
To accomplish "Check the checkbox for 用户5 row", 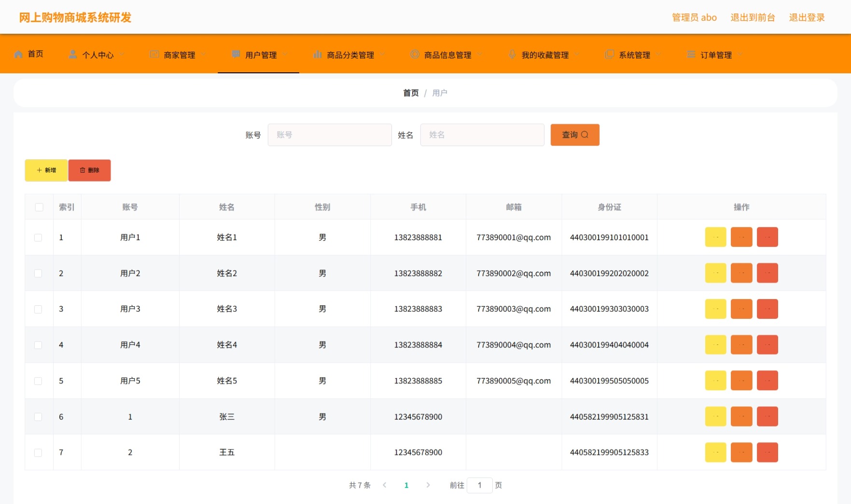I will (x=38, y=381).
